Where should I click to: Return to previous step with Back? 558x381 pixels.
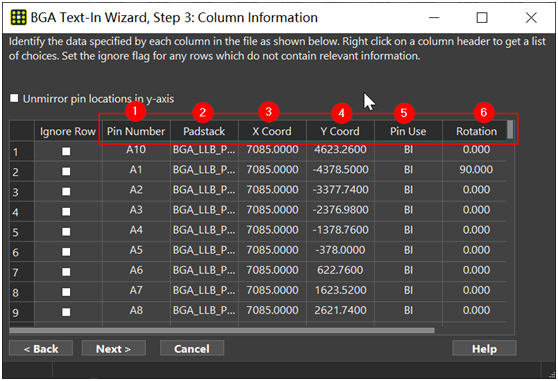(41, 349)
